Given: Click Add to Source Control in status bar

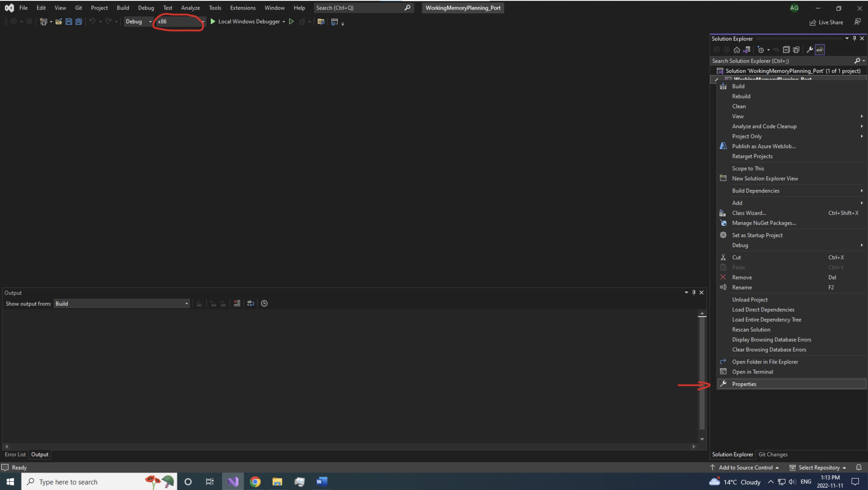Looking at the screenshot, I should point(745,467).
